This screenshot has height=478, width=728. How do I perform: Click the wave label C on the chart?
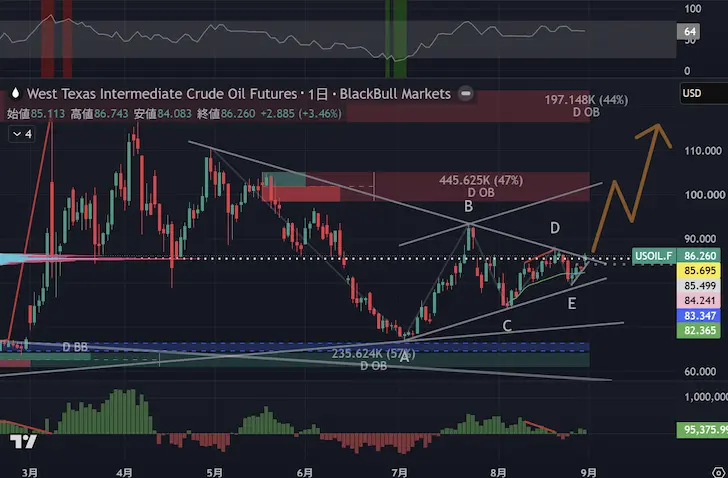(x=507, y=326)
